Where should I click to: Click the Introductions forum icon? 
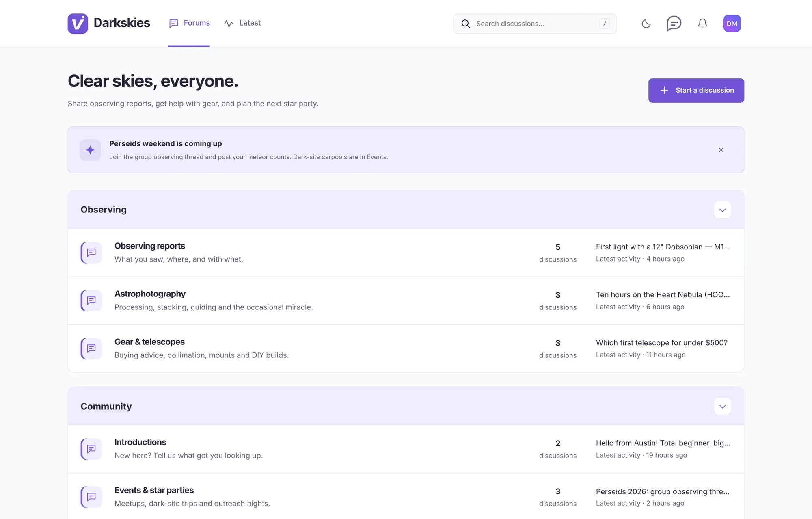91,449
